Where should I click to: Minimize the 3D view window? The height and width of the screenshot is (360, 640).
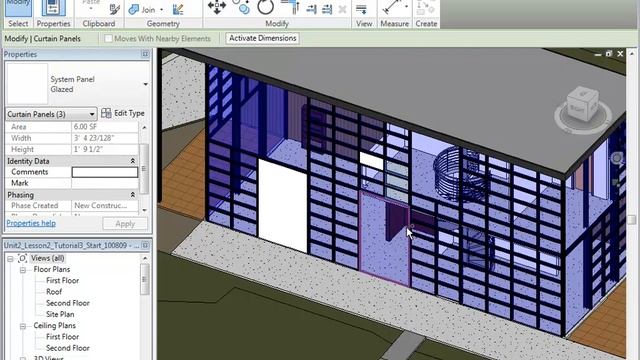[x=598, y=54]
